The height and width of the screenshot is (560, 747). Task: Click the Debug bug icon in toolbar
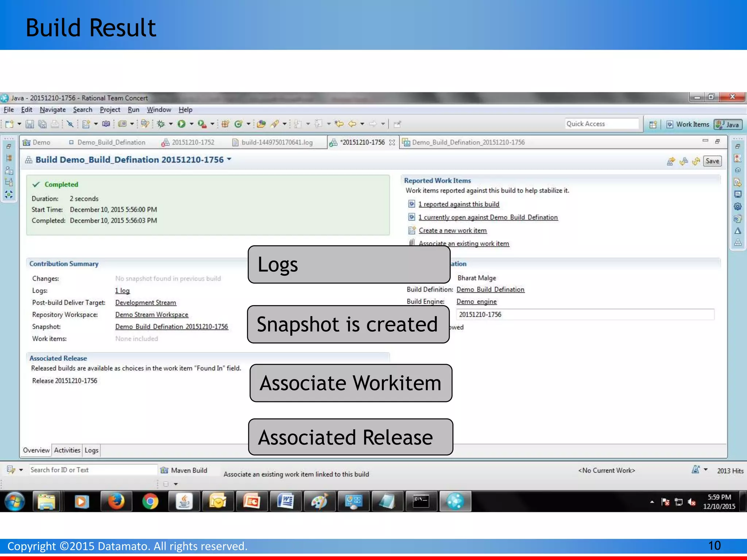pyautogui.click(x=161, y=124)
